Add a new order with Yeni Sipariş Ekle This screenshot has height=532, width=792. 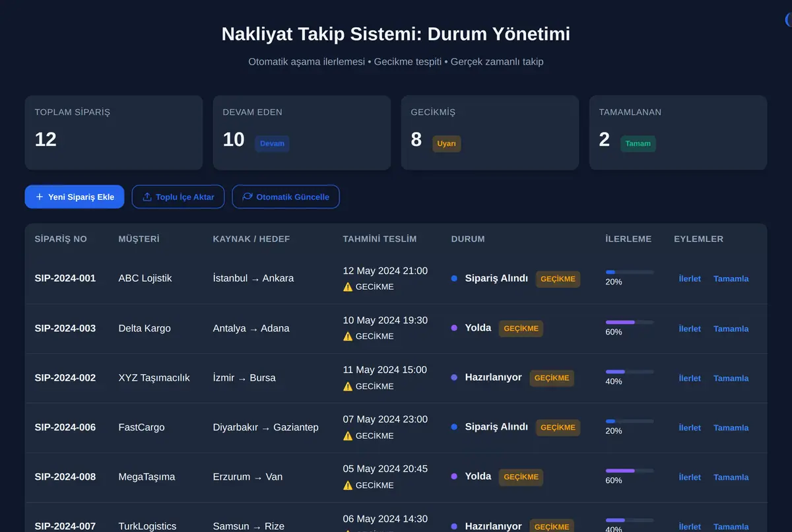[x=75, y=197]
